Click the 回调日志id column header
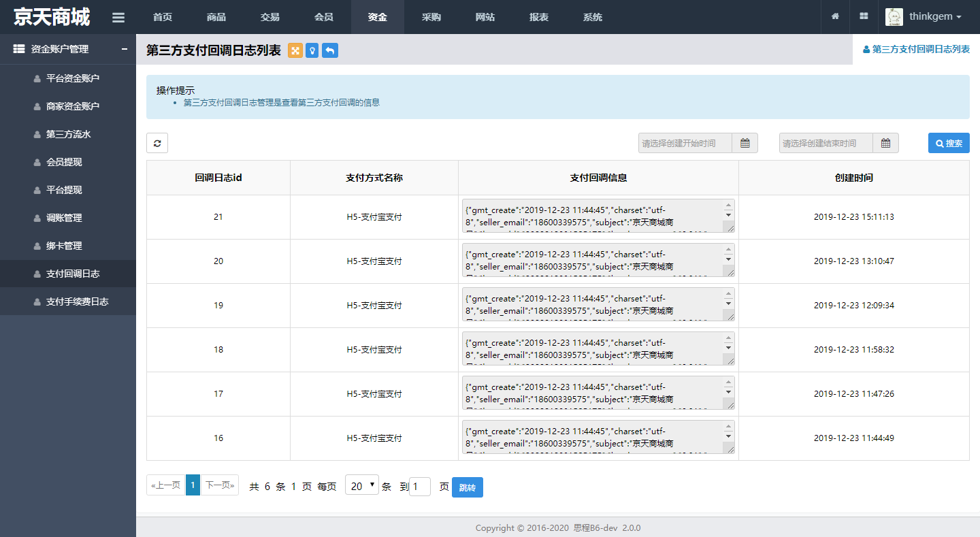980x537 pixels. (218, 178)
